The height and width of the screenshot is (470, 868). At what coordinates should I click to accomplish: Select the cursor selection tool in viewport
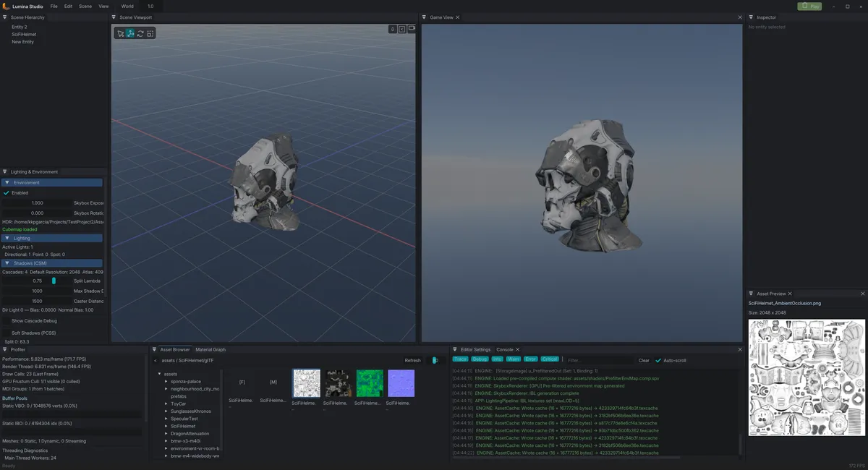120,33
